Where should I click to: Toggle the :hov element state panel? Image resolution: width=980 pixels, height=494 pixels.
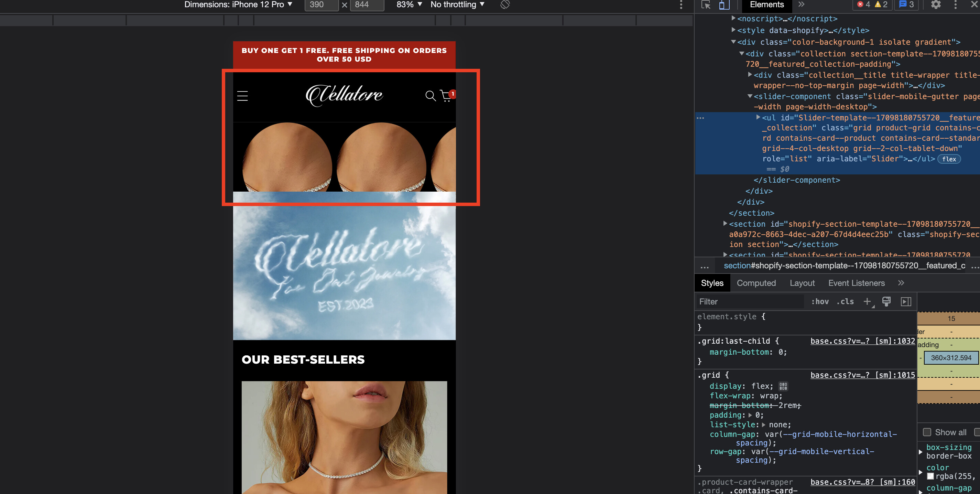(x=819, y=301)
